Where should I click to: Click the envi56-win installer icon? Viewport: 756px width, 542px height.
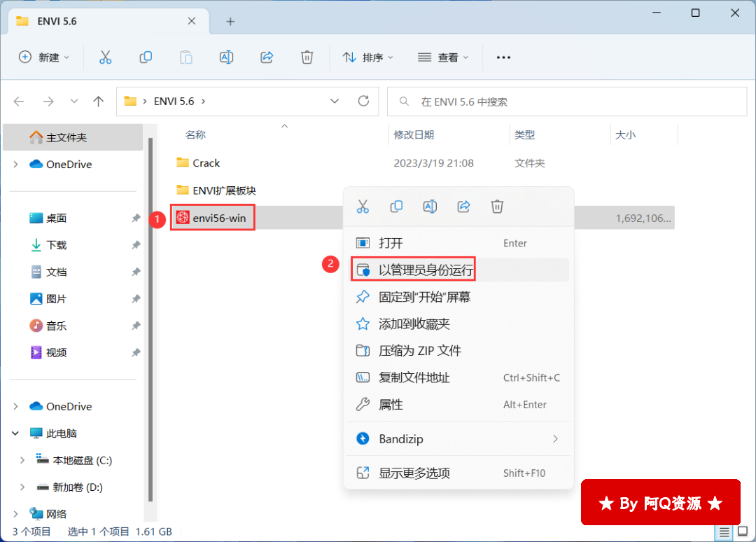coord(182,218)
